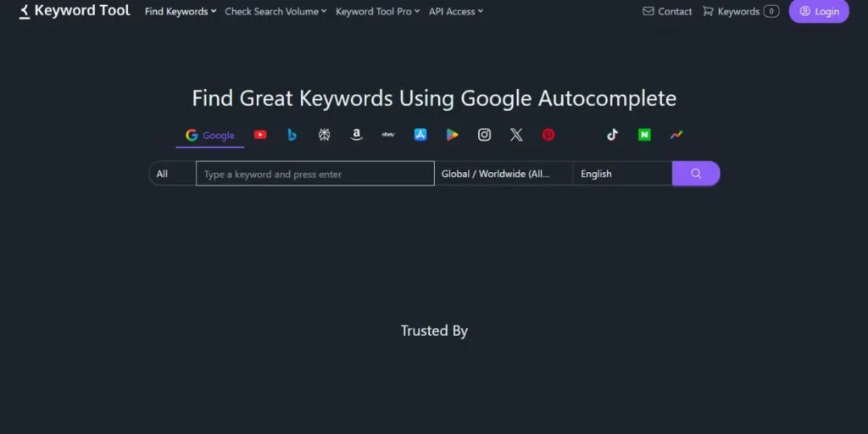The image size is (868, 434).
Task: Select the Google Trends icon
Action: tap(676, 135)
